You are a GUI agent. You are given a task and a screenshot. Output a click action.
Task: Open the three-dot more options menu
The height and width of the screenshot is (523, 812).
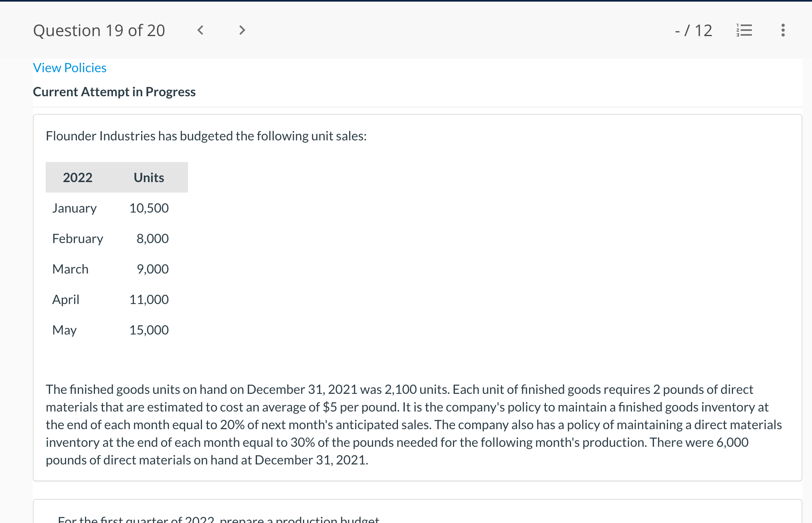pos(783,30)
